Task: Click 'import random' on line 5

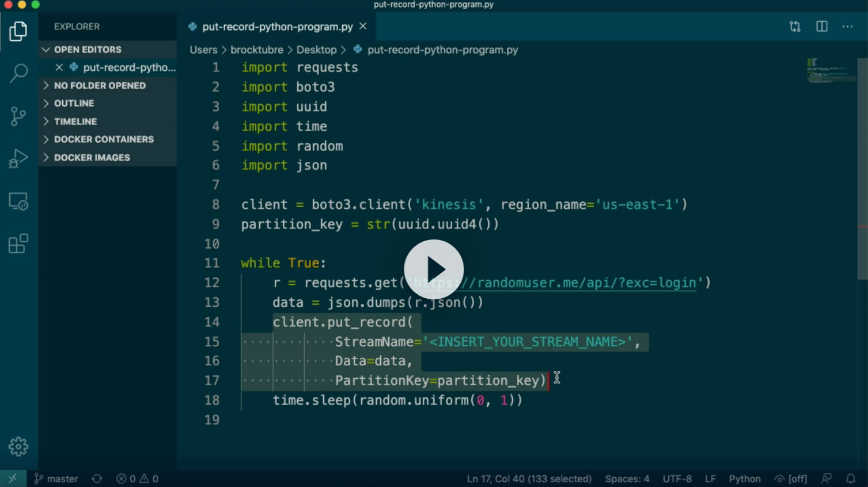Action: click(x=292, y=146)
